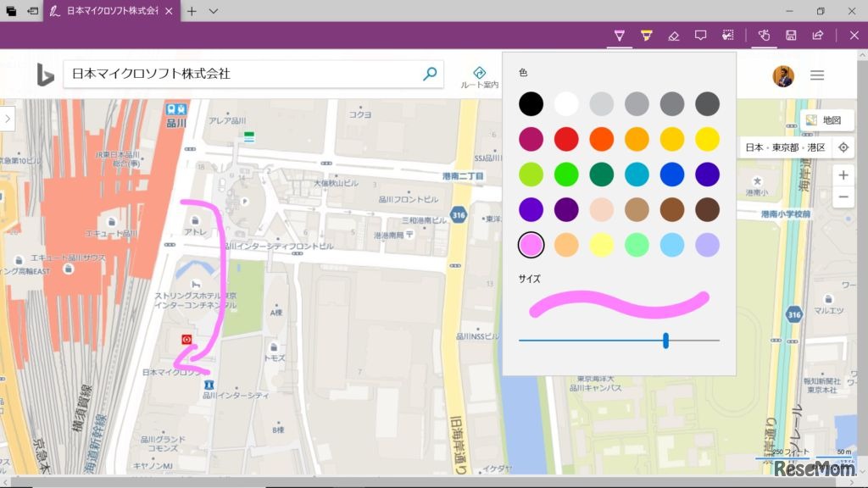Share the Web Note
The height and width of the screenshot is (488, 868).
pyautogui.click(x=816, y=35)
